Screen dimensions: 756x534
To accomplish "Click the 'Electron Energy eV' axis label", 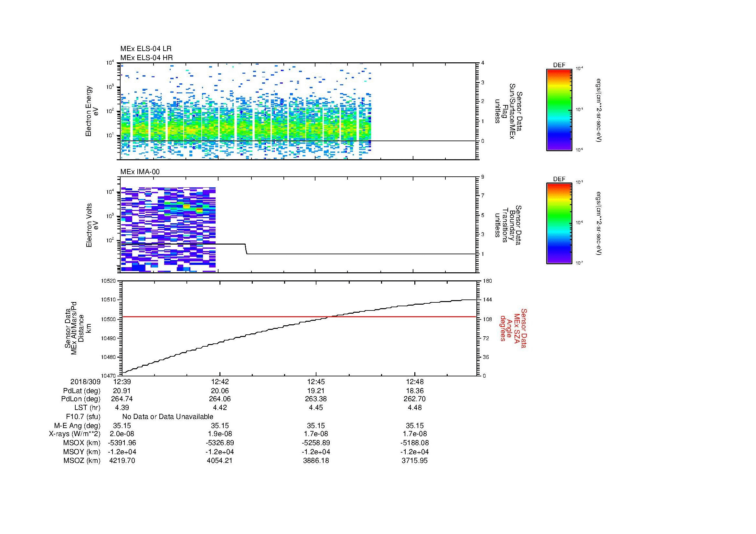I will [92, 111].
